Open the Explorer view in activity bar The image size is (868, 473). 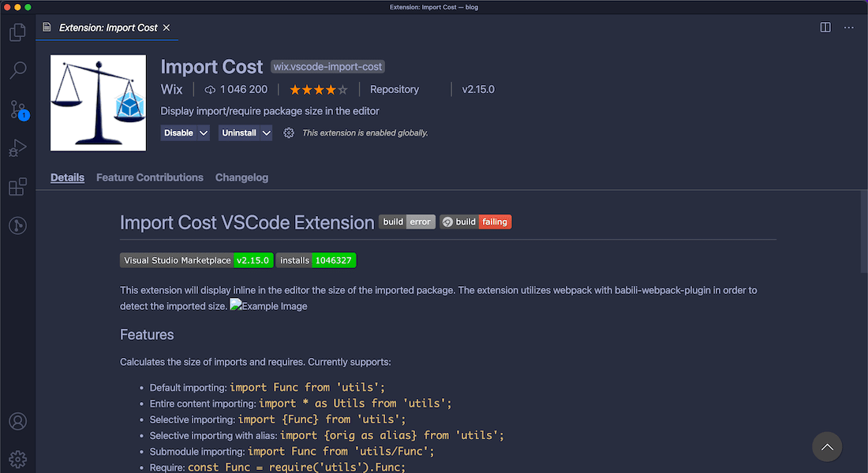[17, 33]
